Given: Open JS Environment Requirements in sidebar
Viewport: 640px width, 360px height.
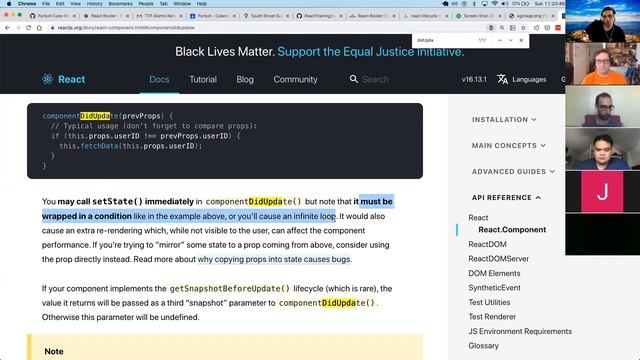Looking at the screenshot, I should point(520,331).
